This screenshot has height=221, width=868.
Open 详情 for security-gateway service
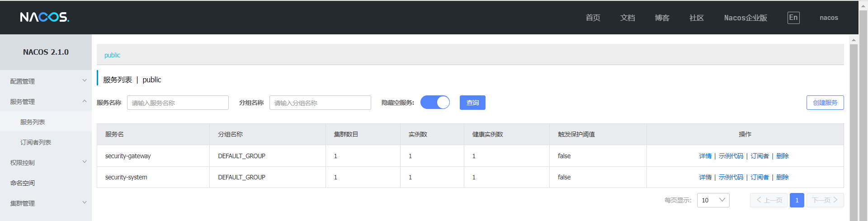(705, 156)
